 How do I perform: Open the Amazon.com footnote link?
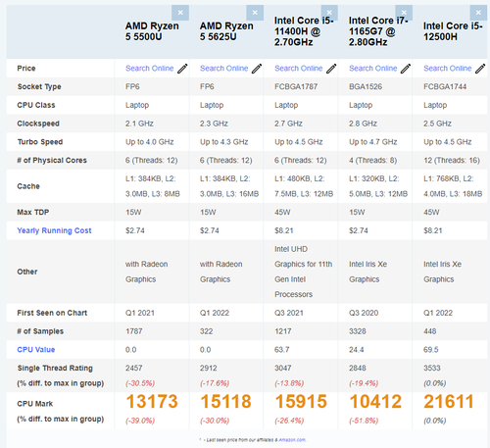coord(292,440)
